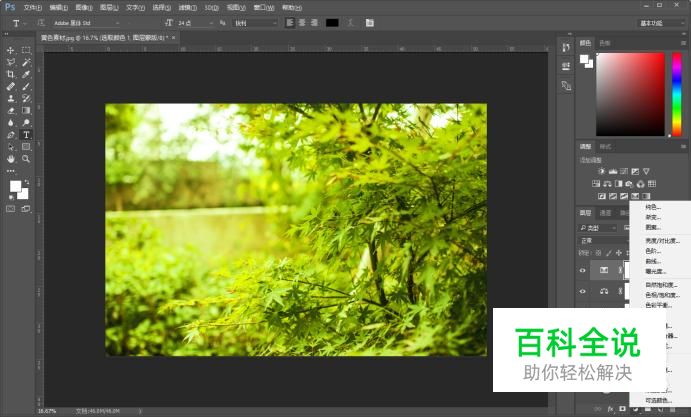Viewport: 691px width, 417px height.
Task: Click the red color picker field
Action: [630, 94]
